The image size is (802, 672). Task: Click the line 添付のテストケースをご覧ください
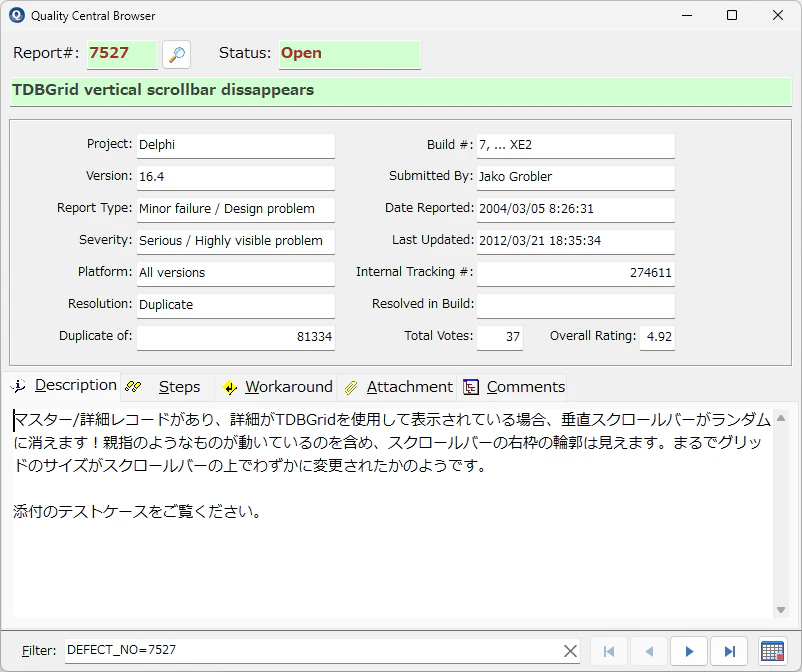[137, 511]
